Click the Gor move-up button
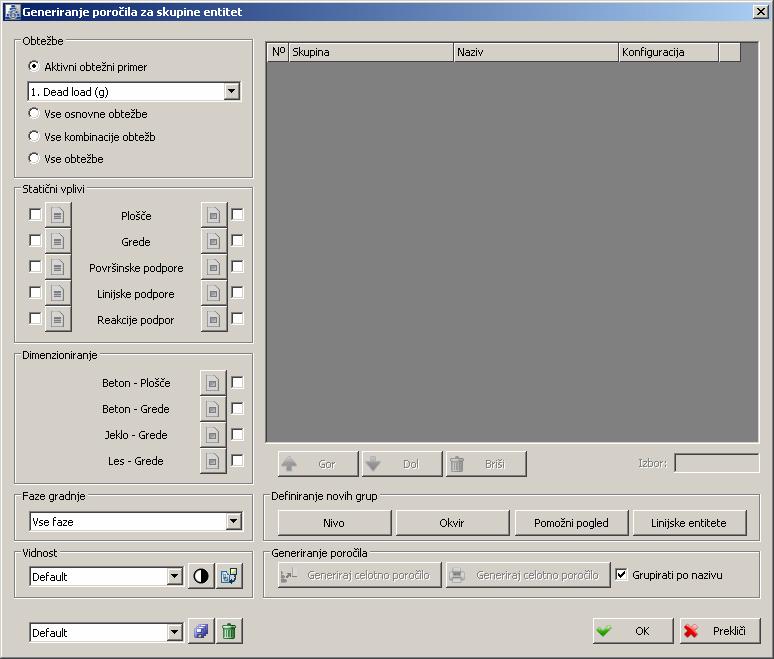The image size is (774, 659). [318, 464]
